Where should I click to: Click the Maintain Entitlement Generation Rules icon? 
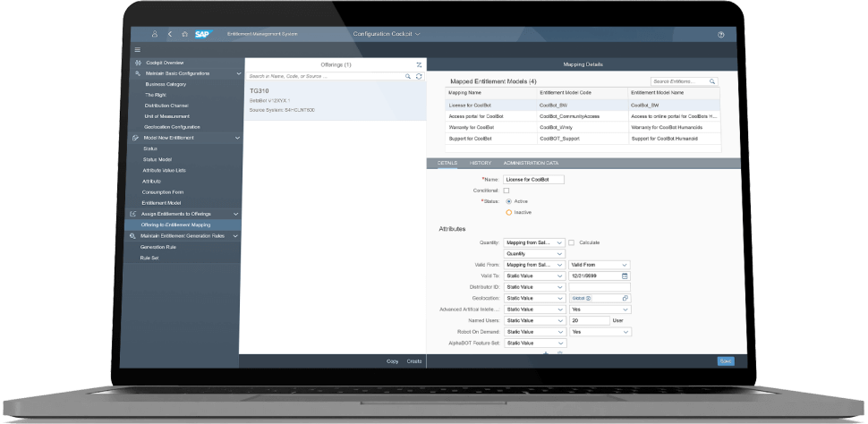132,236
